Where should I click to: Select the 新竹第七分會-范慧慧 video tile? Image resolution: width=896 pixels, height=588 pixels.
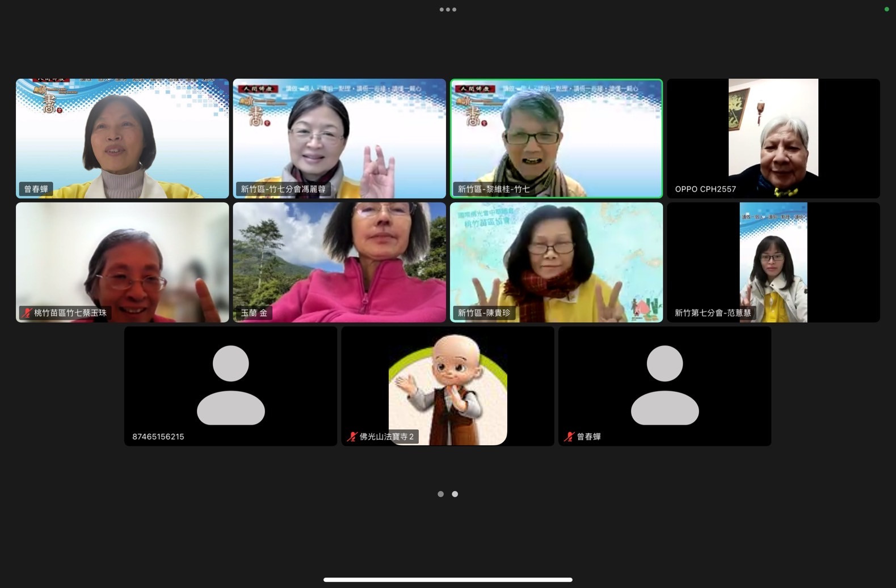click(x=773, y=262)
